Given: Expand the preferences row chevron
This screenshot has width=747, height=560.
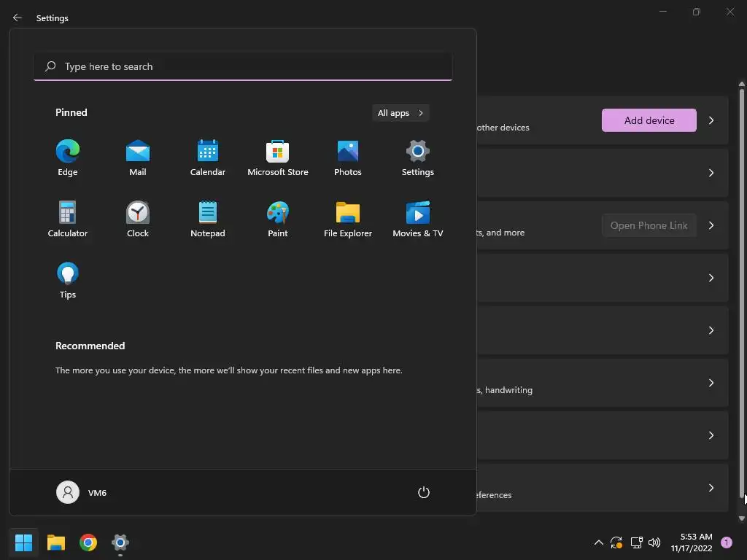Looking at the screenshot, I should coord(711,488).
